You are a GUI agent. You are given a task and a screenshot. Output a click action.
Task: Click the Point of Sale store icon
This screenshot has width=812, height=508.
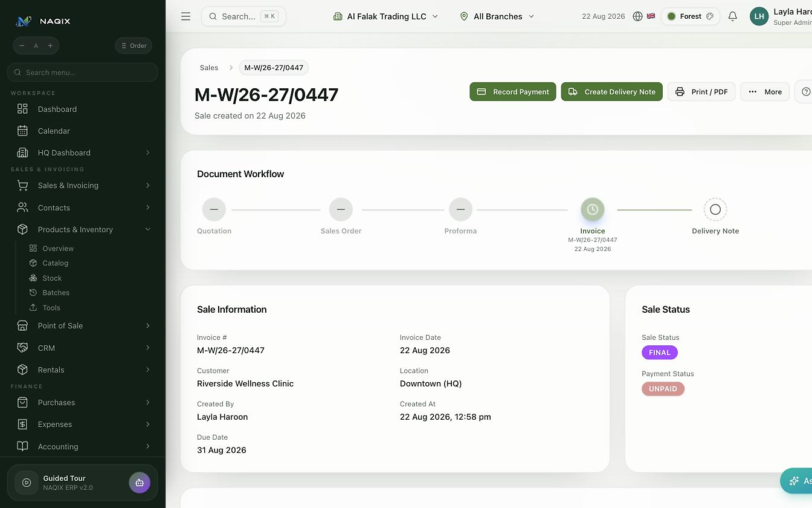point(22,325)
